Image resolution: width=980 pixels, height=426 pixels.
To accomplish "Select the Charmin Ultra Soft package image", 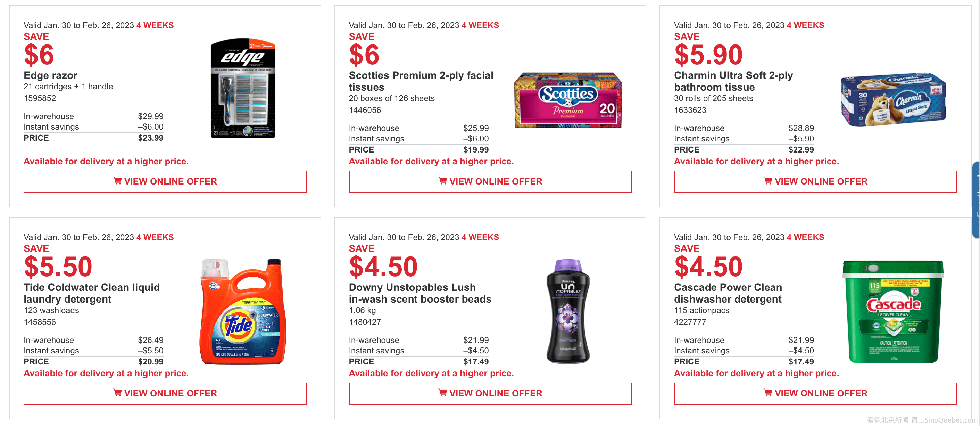I will 893,100.
